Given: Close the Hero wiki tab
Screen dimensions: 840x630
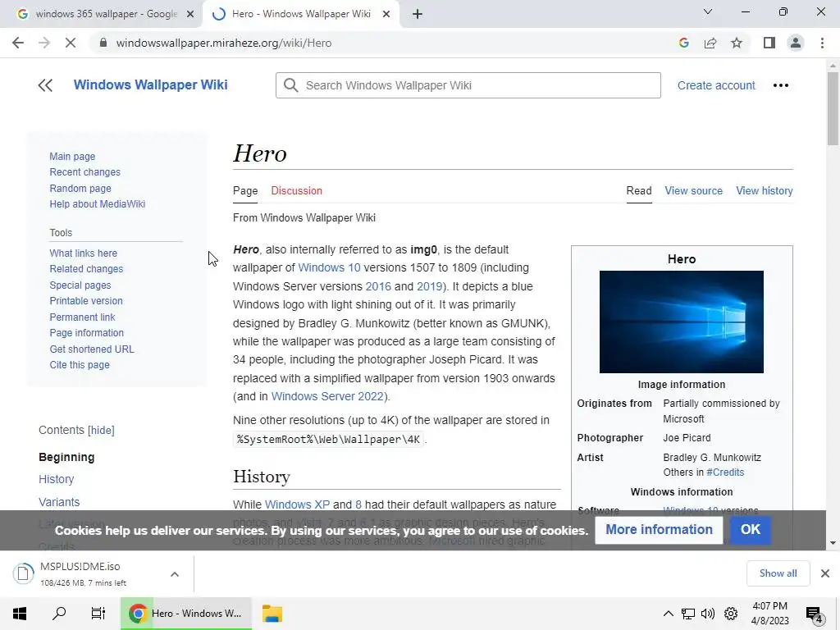Looking at the screenshot, I should click(x=386, y=15).
